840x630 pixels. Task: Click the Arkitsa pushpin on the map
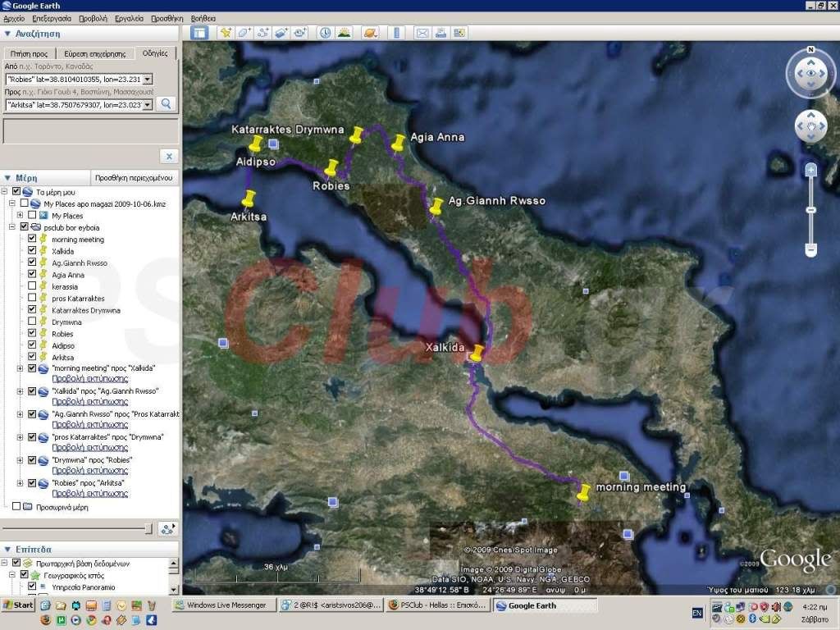tap(248, 199)
